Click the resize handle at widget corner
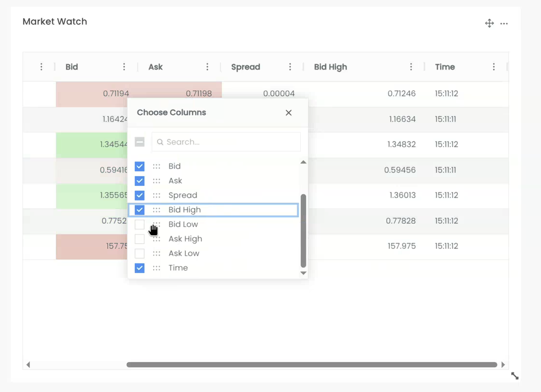 [515, 376]
